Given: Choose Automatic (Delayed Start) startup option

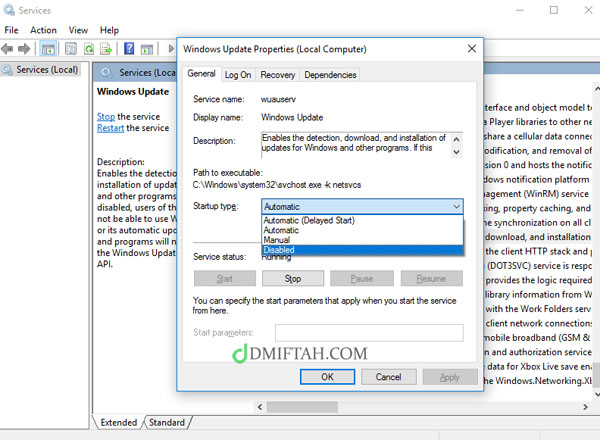Looking at the screenshot, I should (362, 220).
